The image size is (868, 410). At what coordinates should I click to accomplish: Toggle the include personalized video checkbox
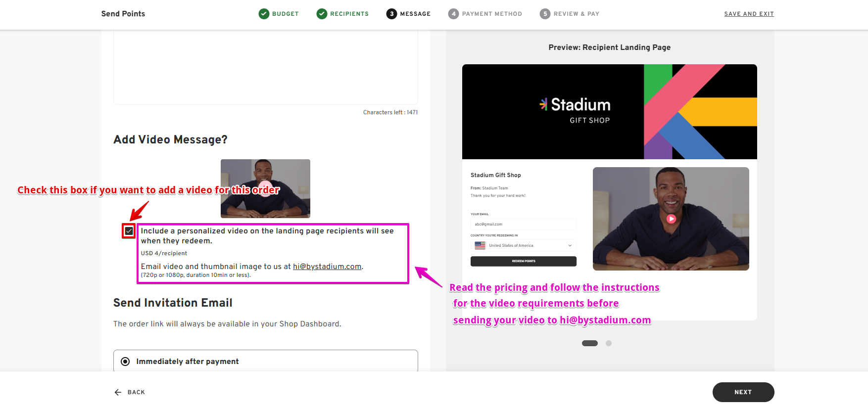[x=129, y=231]
